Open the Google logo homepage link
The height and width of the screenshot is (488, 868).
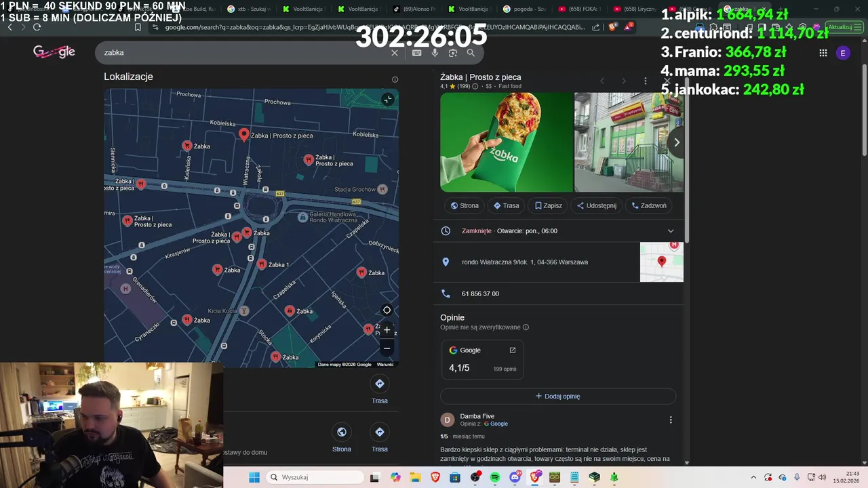tap(54, 52)
